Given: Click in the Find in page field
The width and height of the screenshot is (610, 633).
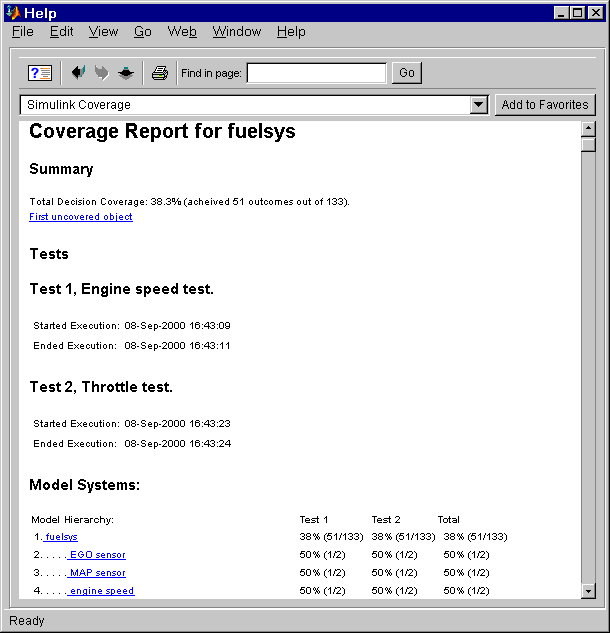Looking at the screenshot, I should (316, 73).
